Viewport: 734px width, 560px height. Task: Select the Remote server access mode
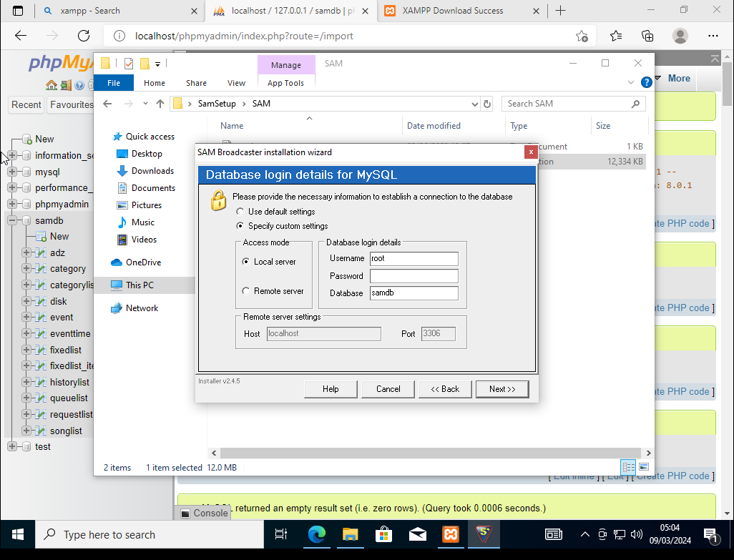coord(246,291)
